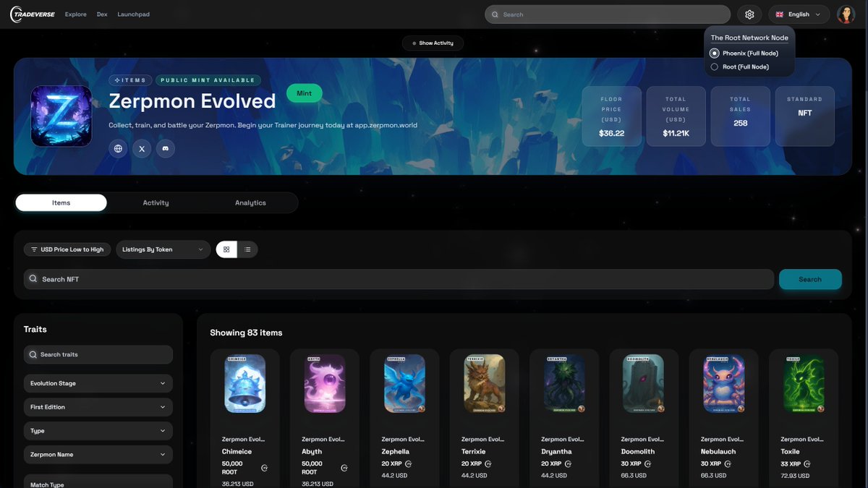Screen dimensions: 868x488
Task: Open the USD Price Low to High sort
Action: pyautogui.click(x=67, y=249)
